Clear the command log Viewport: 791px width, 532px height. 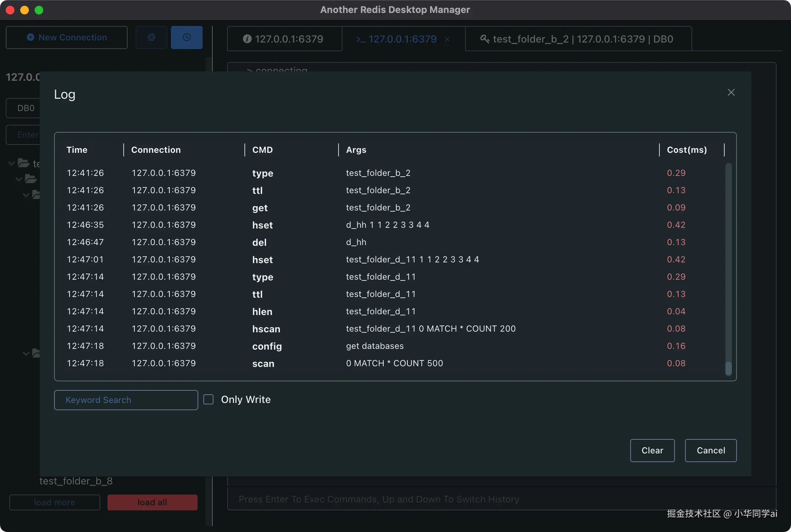click(x=652, y=450)
